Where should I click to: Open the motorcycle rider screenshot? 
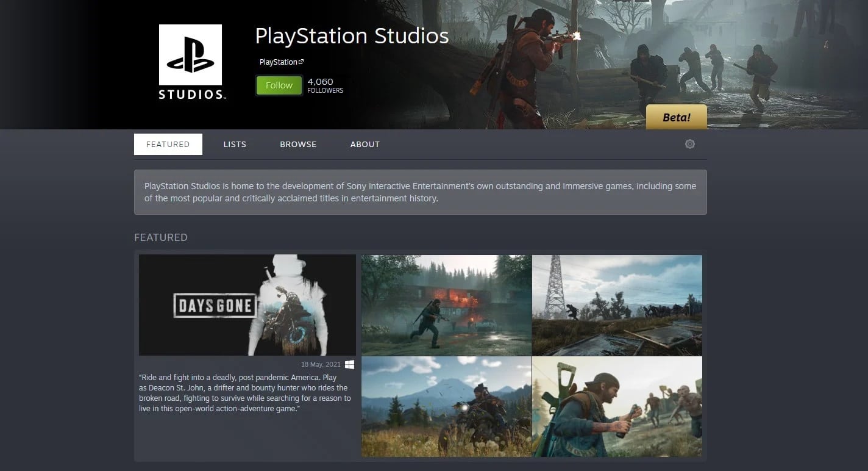[446, 407]
